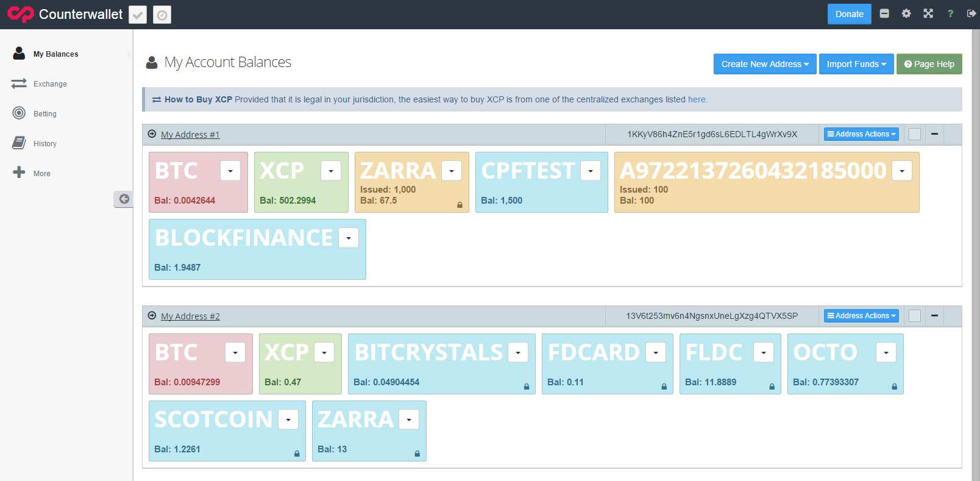The height and width of the screenshot is (481, 980).
Task: Click the circle-arrow icon beside My Address #2
Action: 152,315
